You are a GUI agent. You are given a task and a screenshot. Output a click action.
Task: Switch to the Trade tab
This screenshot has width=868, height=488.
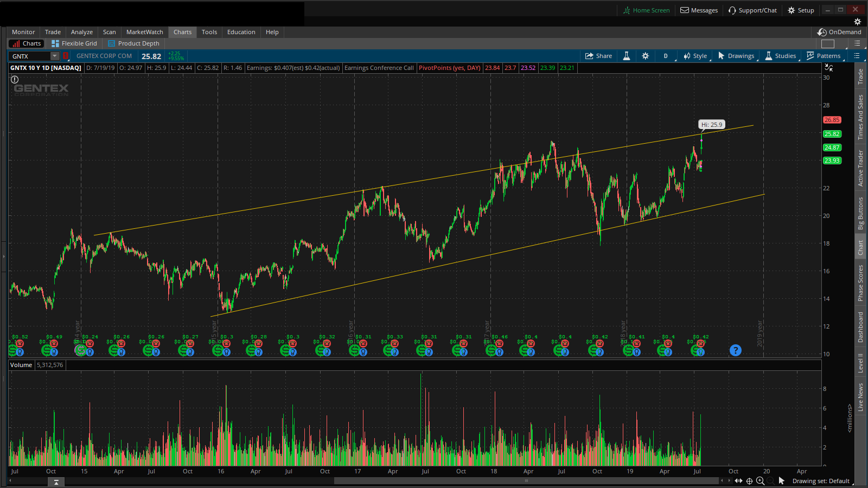53,32
